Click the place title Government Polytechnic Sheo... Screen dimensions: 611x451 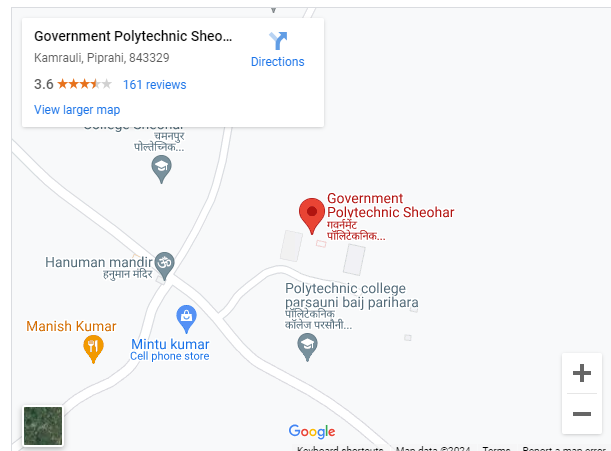point(133,36)
